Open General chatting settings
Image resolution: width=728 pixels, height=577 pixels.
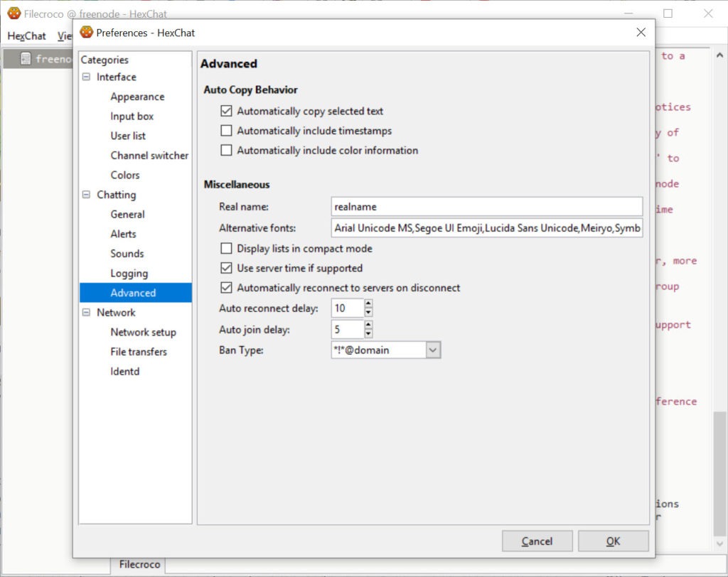(x=128, y=214)
